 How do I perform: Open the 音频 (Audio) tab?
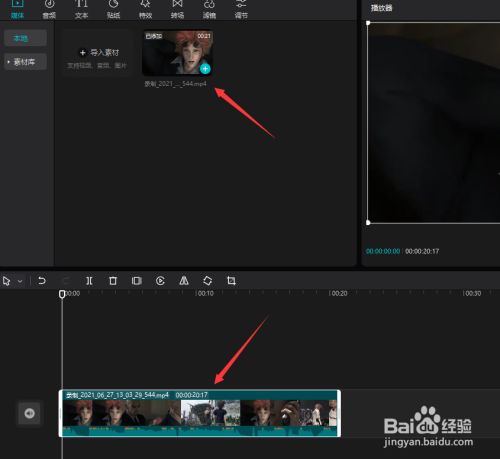[49, 9]
